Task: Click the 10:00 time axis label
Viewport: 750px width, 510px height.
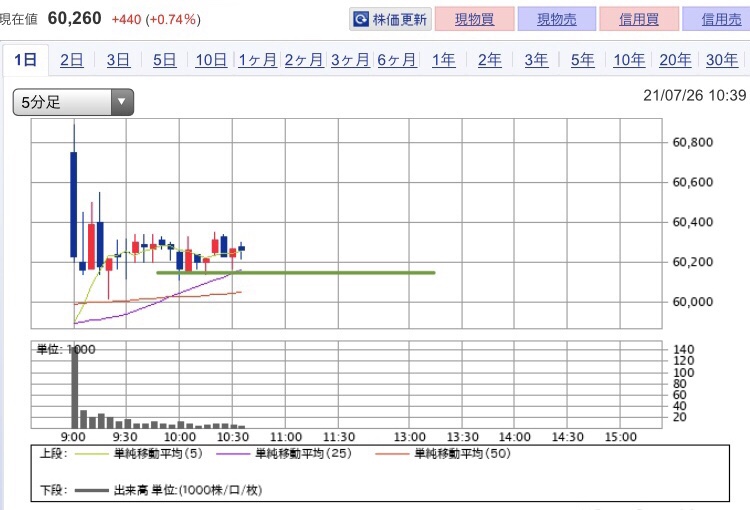Action: point(180,437)
